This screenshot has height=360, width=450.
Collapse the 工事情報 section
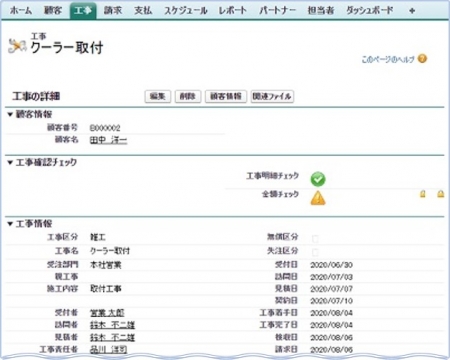(x=10, y=224)
